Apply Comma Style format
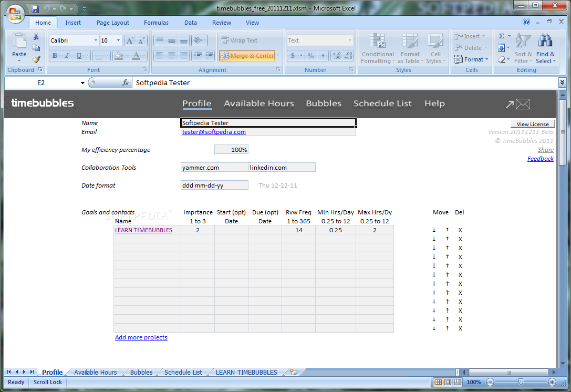The width and height of the screenshot is (571, 392). coord(323,56)
